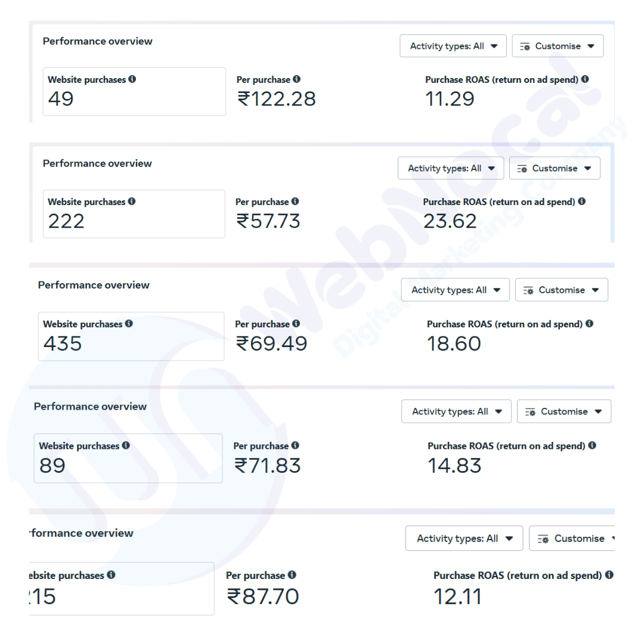Click info icon next to Per purchase ₹87.70
The height and width of the screenshot is (644, 644).
click(x=292, y=575)
